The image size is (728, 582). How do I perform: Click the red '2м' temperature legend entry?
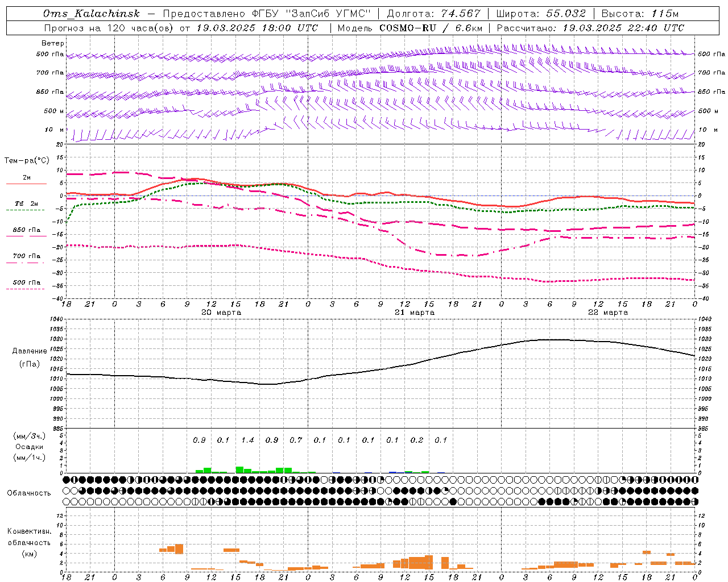pyautogui.click(x=27, y=177)
